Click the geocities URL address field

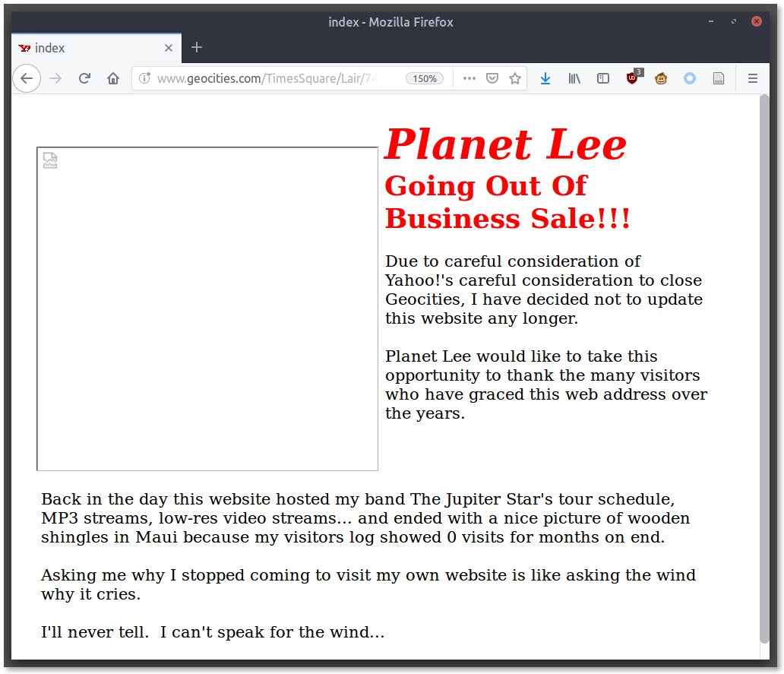[273, 78]
